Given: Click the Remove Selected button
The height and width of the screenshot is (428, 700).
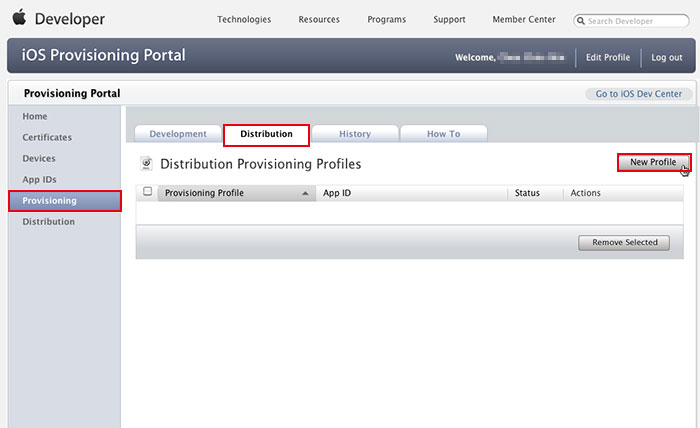Looking at the screenshot, I should click(624, 243).
